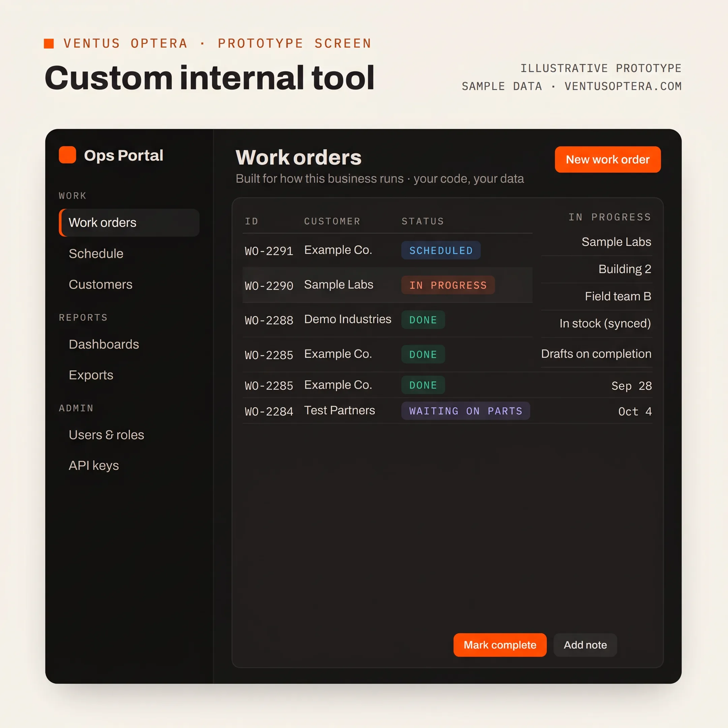Open Work orders in the sidebar

tap(129, 223)
